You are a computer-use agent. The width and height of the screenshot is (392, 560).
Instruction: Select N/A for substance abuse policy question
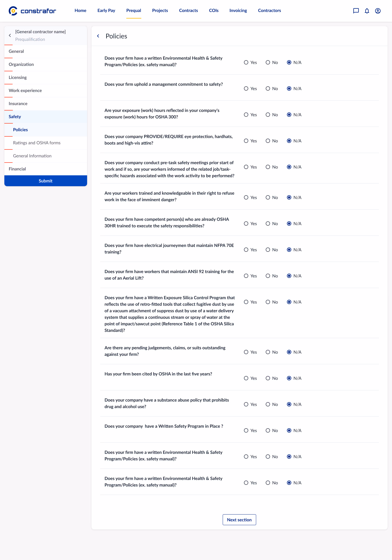(x=289, y=404)
